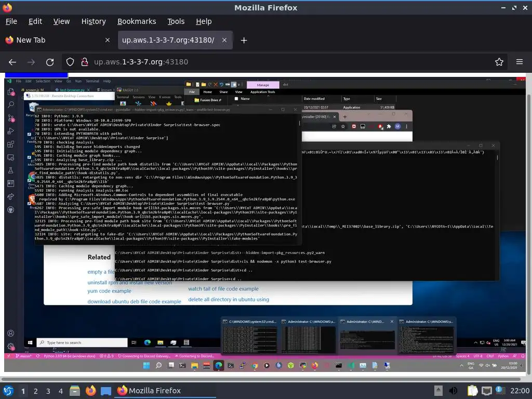This screenshot has width=532, height=399.
Task: Click 'Type here to search' Windows box
Action: pos(82,342)
